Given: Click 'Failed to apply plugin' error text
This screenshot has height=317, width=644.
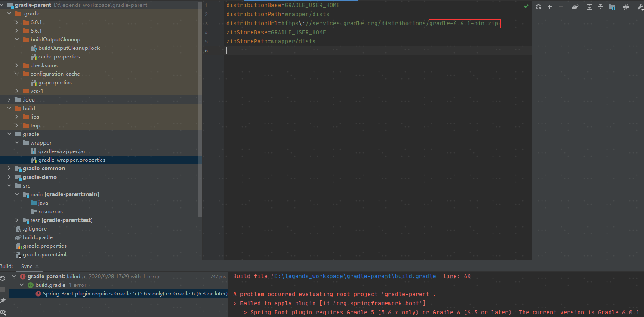Looking at the screenshot, I should [x=333, y=303].
